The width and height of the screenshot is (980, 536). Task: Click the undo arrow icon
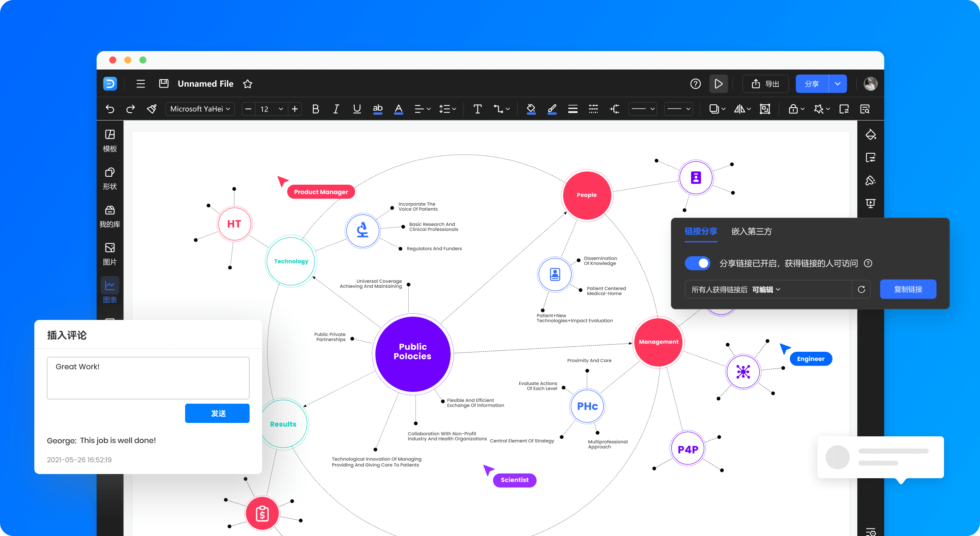(x=110, y=109)
